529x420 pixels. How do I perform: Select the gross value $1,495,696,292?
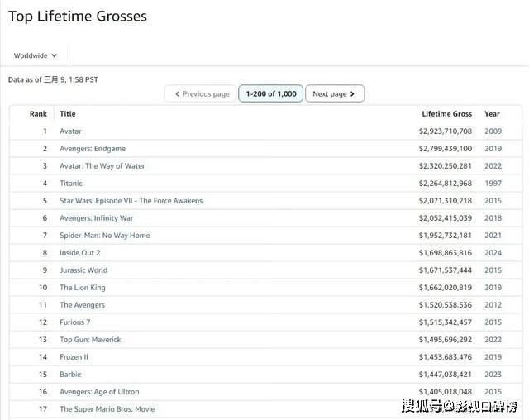coord(446,340)
